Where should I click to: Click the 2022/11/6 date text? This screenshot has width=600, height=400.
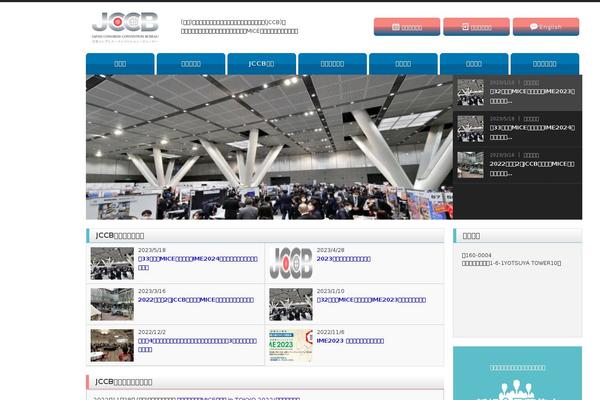[x=330, y=332]
